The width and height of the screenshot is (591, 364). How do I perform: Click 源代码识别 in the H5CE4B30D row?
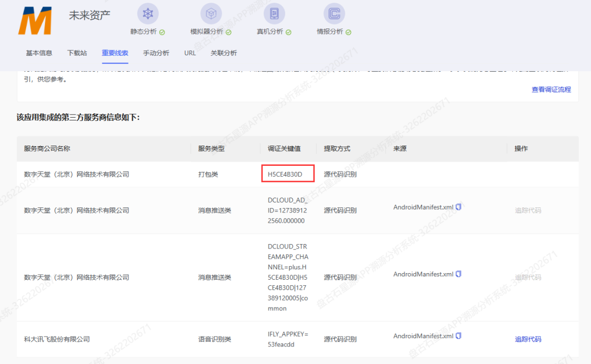point(340,174)
